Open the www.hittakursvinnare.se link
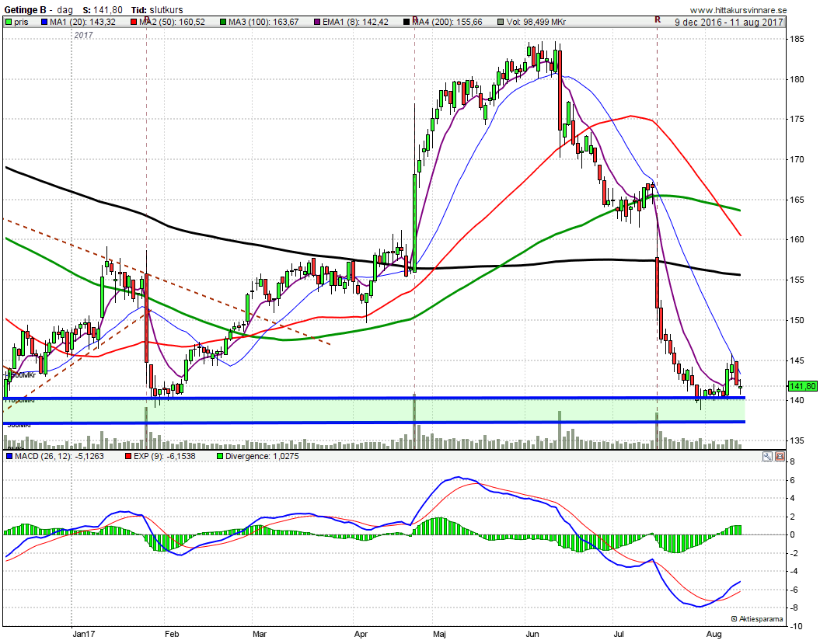Viewport: 820px width, 644px height. 738,10
